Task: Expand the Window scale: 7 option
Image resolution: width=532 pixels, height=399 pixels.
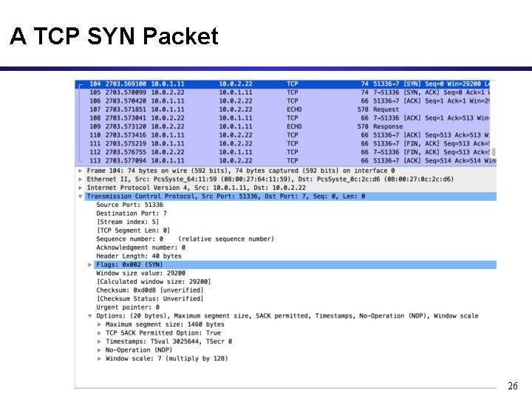Action: click(x=99, y=358)
